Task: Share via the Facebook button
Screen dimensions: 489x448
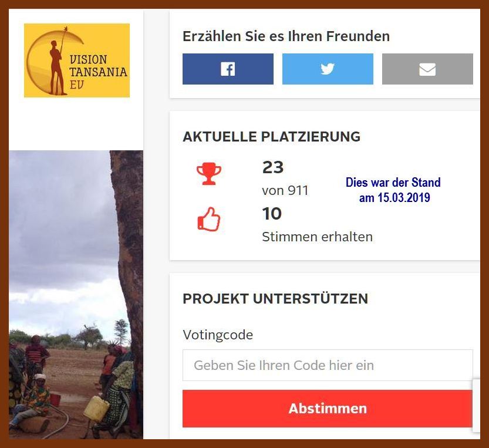Action: coord(228,69)
